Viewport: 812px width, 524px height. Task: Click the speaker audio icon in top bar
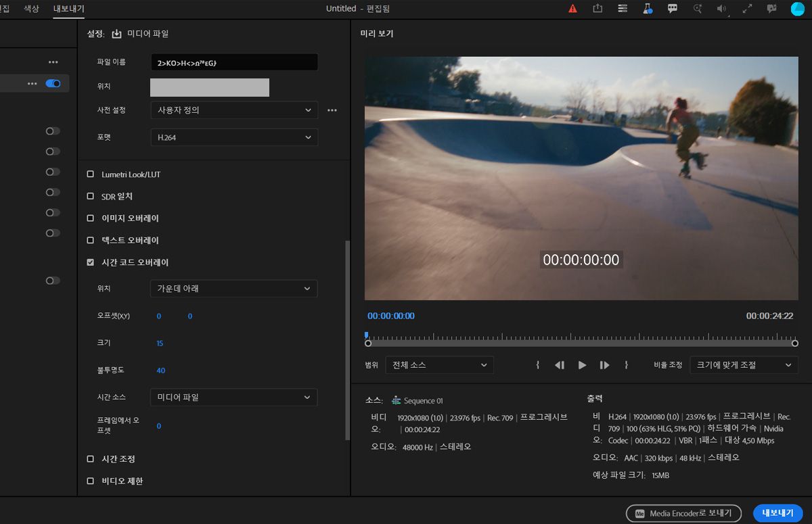(723, 9)
